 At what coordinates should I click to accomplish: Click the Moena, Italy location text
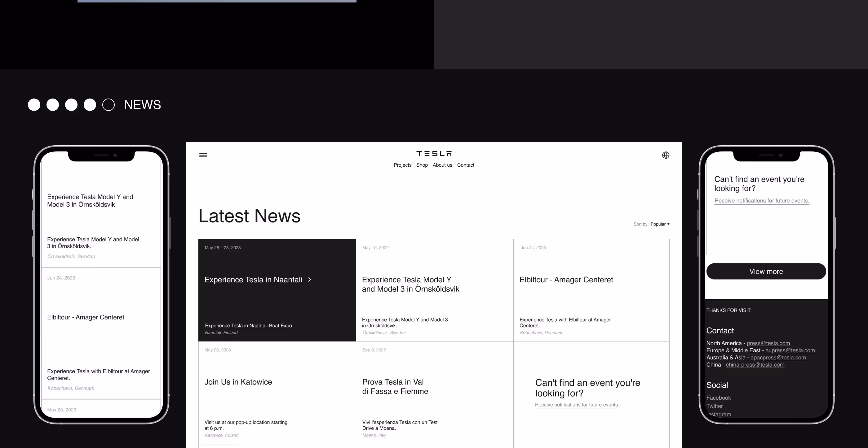point(374,435)
